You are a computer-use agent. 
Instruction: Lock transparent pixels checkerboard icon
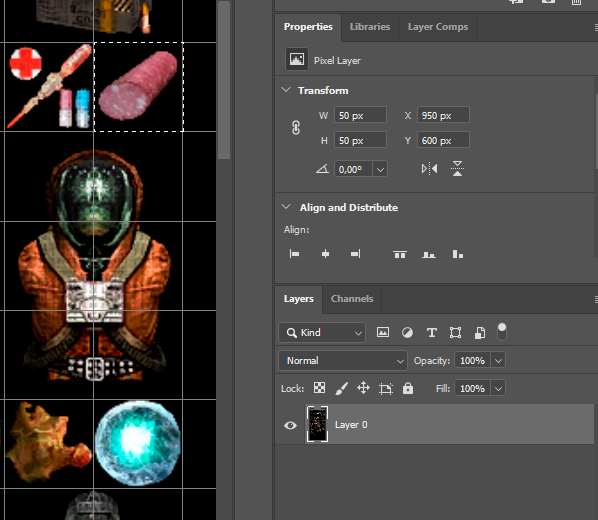tap(319, 388)
